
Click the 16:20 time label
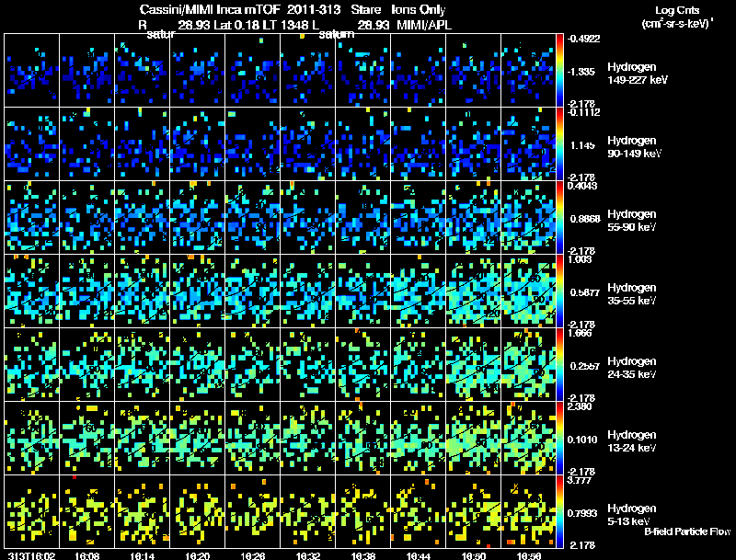(x=198, y=555)
